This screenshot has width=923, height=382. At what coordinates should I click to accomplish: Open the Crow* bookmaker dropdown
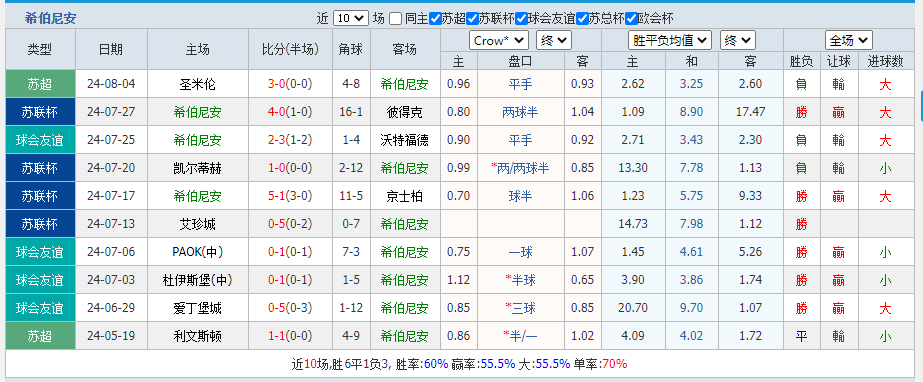click(x=499, y=41)
